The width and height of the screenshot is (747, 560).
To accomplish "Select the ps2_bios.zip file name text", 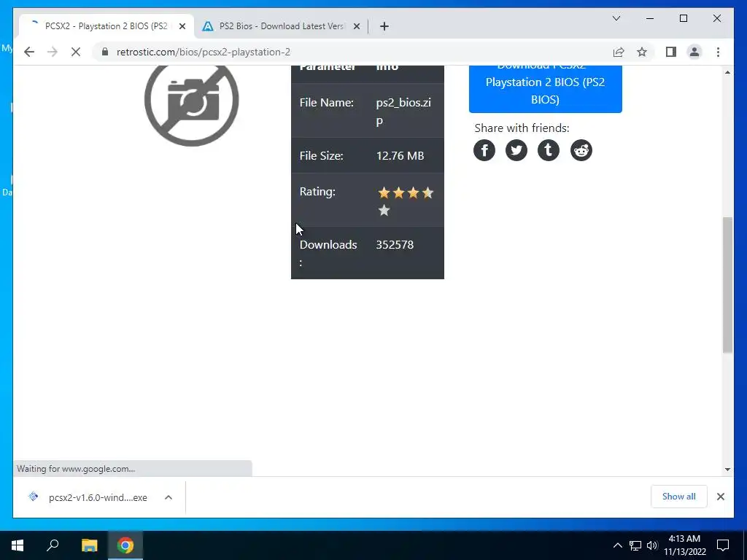I will tap(403, 112).
